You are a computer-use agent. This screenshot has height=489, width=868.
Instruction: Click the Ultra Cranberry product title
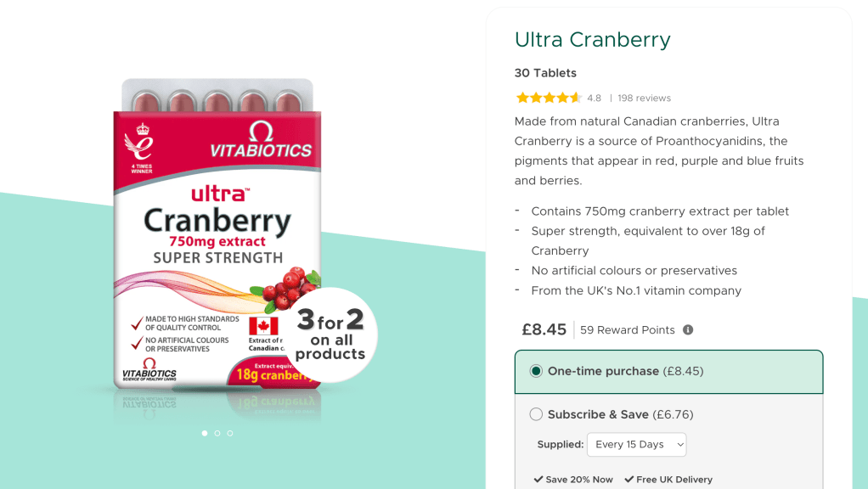[592, 40]
